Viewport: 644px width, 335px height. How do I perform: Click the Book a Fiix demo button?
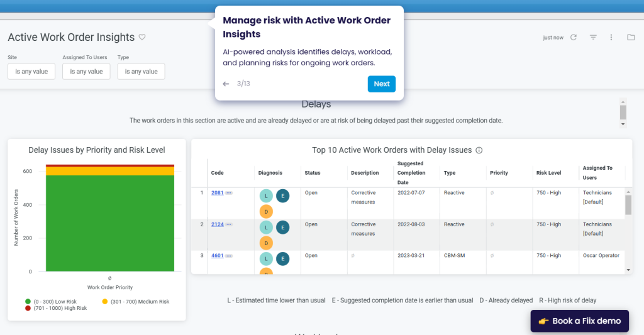(580, 321)
